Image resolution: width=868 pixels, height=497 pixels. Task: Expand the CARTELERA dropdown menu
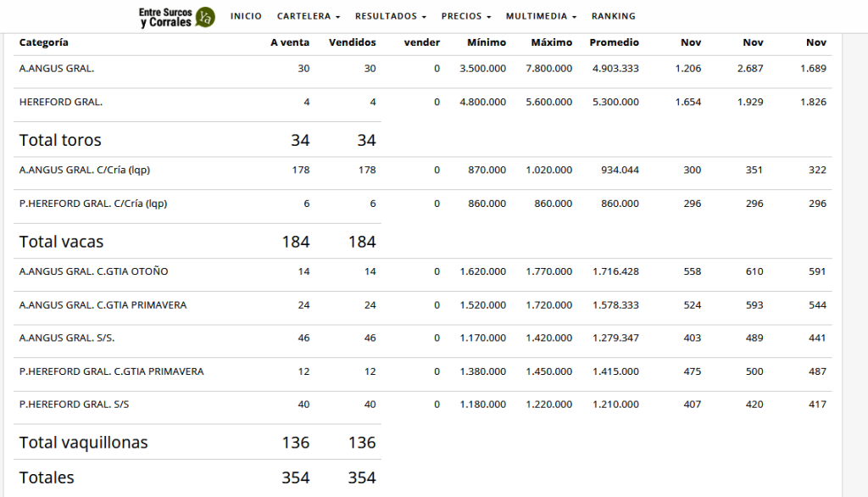[309, 16]
